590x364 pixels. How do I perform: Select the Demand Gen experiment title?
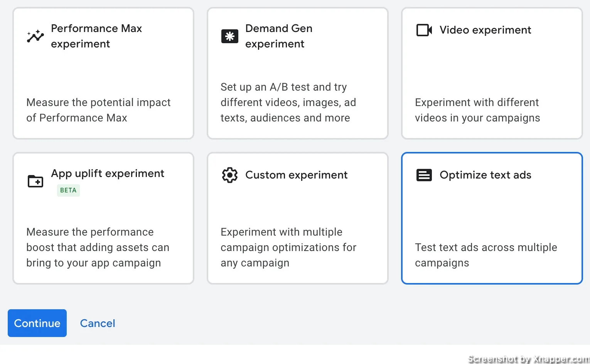[279, 36]
